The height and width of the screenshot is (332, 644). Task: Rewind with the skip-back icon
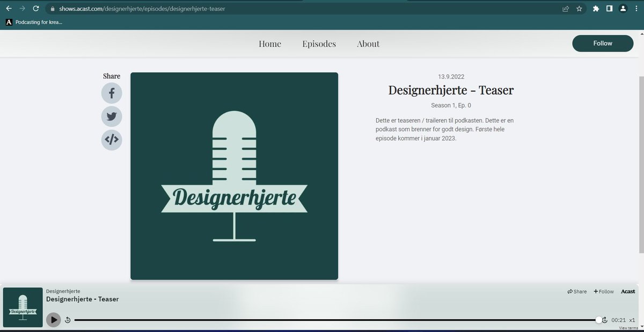pyautogui.click(x=68, y=320)
